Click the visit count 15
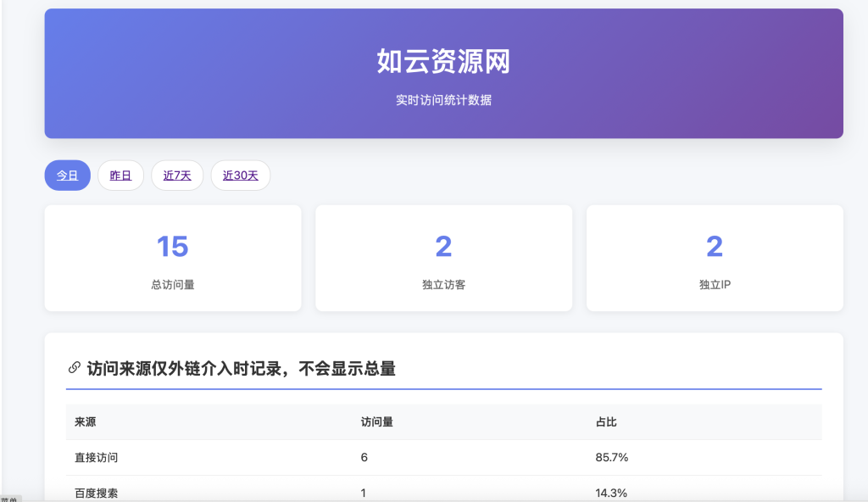 click(172, 244)
